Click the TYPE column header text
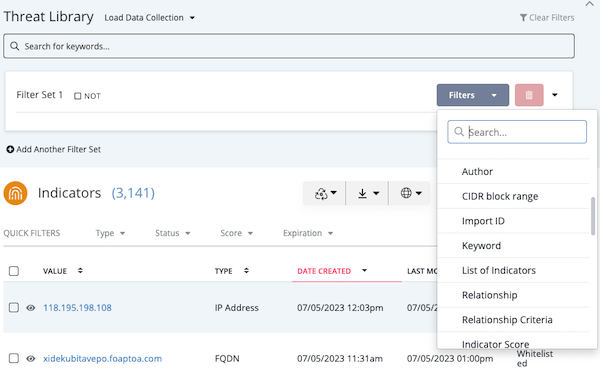 [223, 271]
